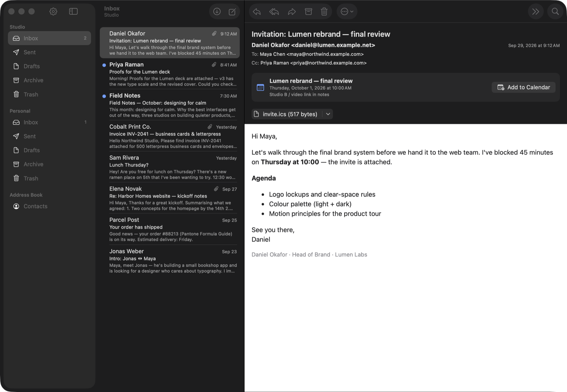567x392 pixels.
Task: Click the Add to Calendar button
Action: coord(524,87)
